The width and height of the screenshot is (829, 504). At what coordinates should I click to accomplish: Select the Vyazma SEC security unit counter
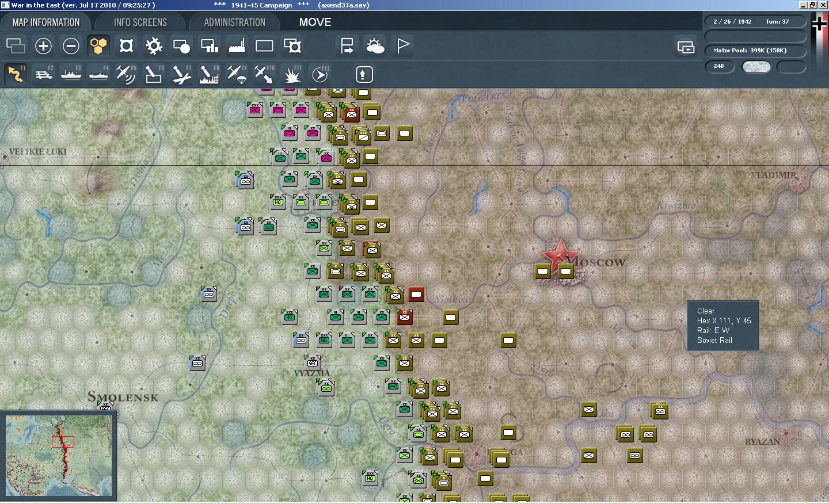(x=313, y=362)
